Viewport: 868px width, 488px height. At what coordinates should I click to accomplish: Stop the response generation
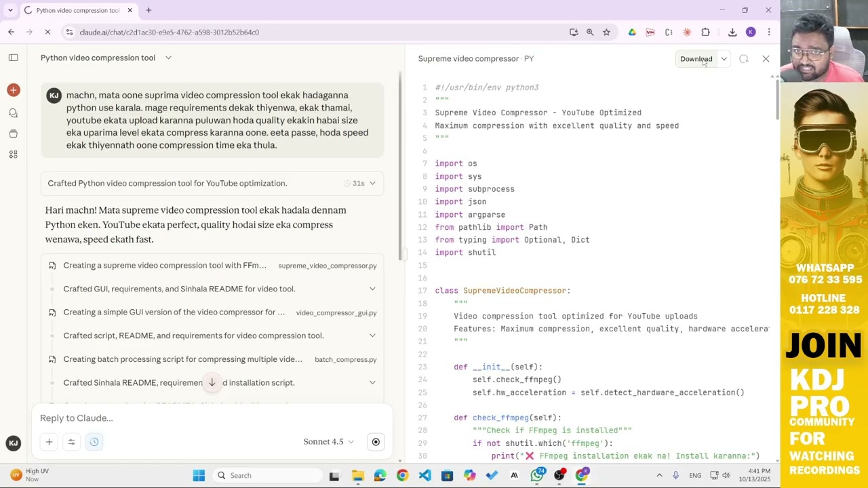pos(376,442)
